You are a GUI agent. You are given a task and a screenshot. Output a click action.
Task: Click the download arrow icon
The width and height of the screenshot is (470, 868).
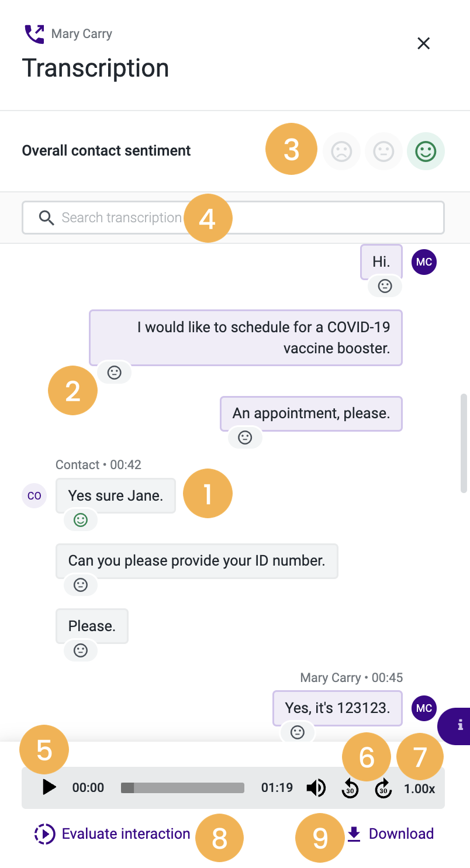354,833
